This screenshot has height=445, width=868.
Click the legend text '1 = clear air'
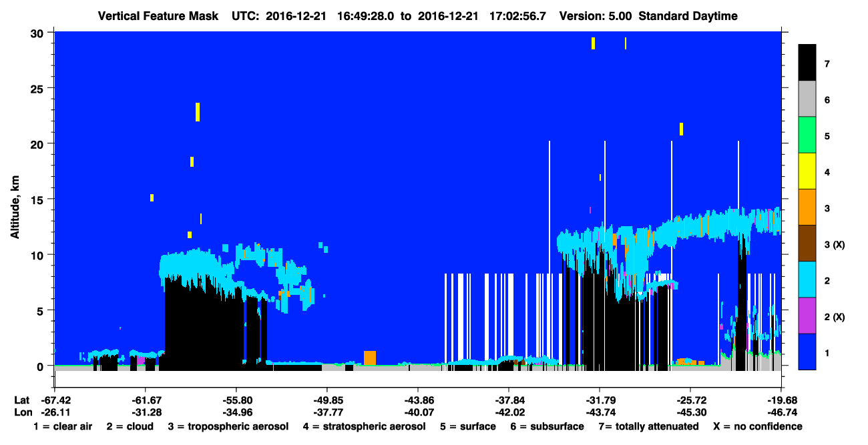62,426
